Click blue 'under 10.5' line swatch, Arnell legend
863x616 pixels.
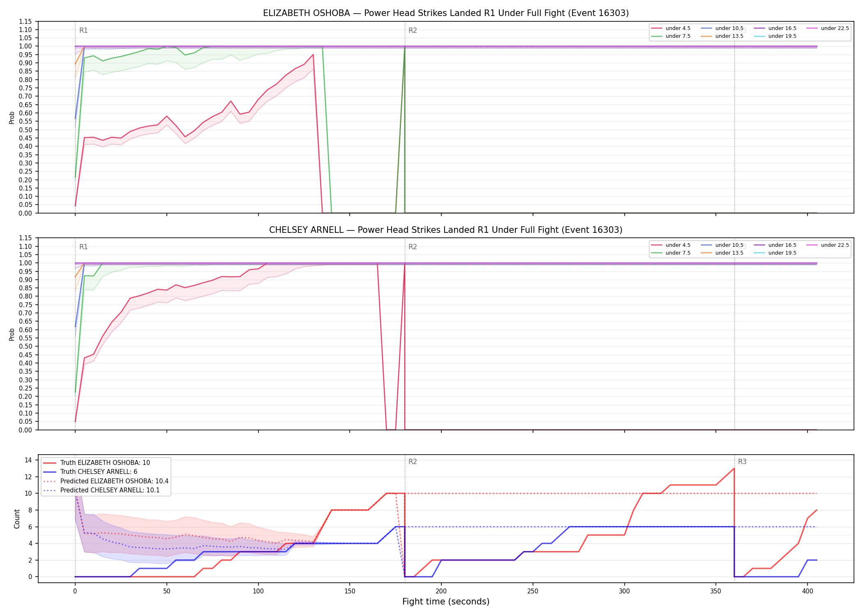[x=706, y=245]
